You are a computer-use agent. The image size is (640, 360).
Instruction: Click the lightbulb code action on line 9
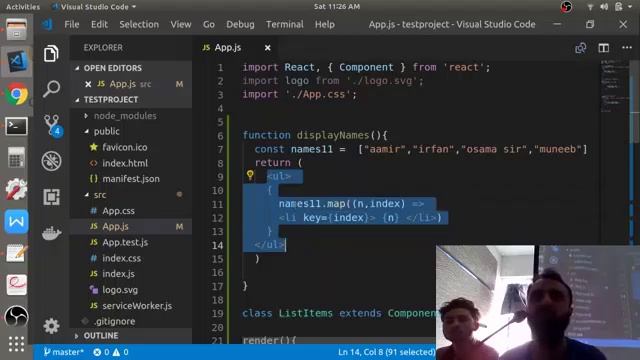[x=250, y=176]
